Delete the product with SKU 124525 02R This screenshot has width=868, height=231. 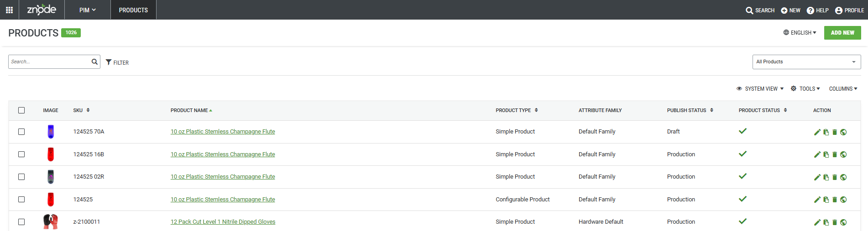coord(835,177)
